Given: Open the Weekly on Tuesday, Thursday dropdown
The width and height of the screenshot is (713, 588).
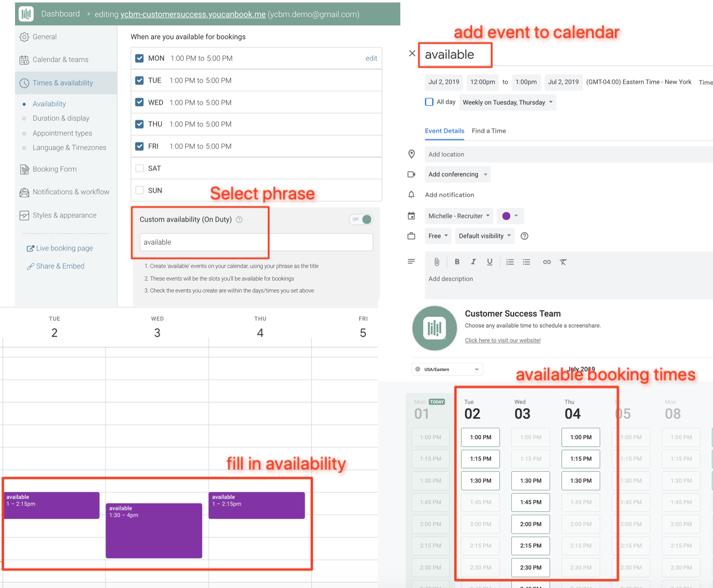Looking at the screenshot, I should tap(507, 102).
